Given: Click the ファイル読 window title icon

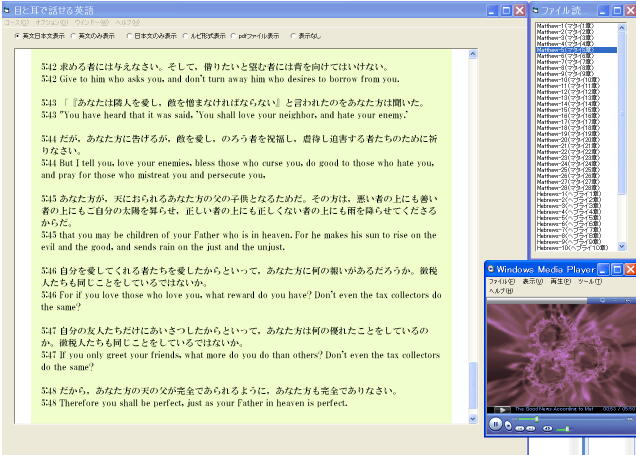Looking at the screenshot, I should [535, 10].
